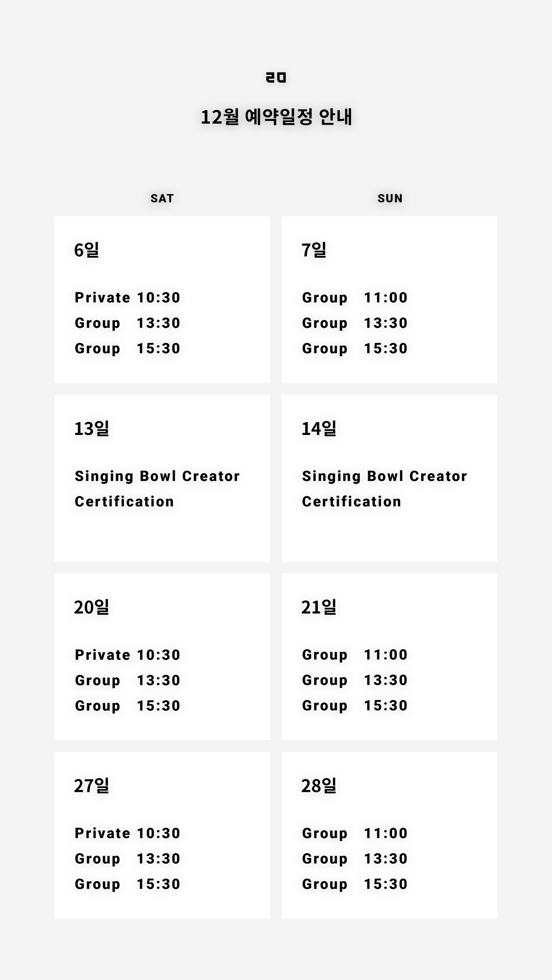Open Singing Bowl Creator Certification on 14일
Image resolution: width=552 pixels, height=980 pixels.
[x=384, y=489]
